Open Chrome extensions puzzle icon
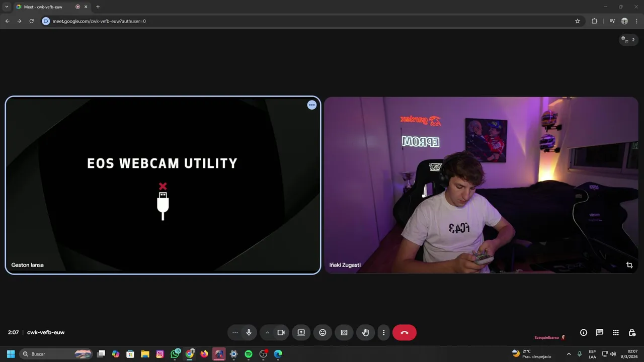The width and height of the screenshot is (644, 362). (x=594, y=21)
